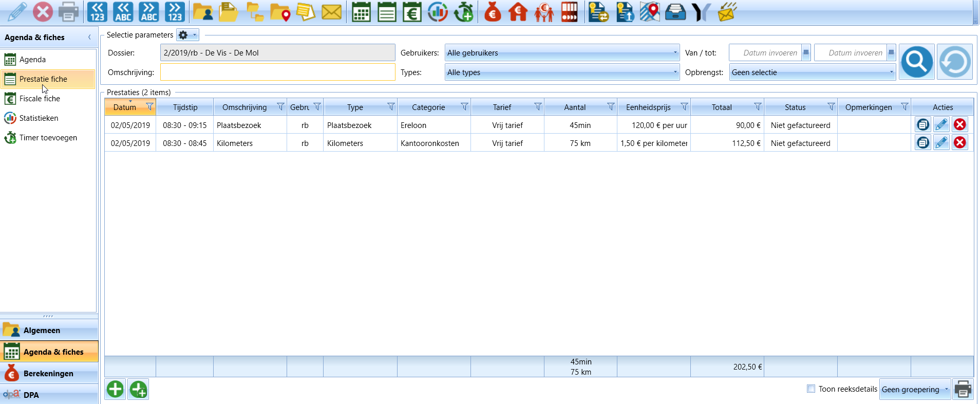The height and width of the screenshot is (404, 980).
Task: Click the black Y logo toolbar icon
Action: click(x=701, y=12)
